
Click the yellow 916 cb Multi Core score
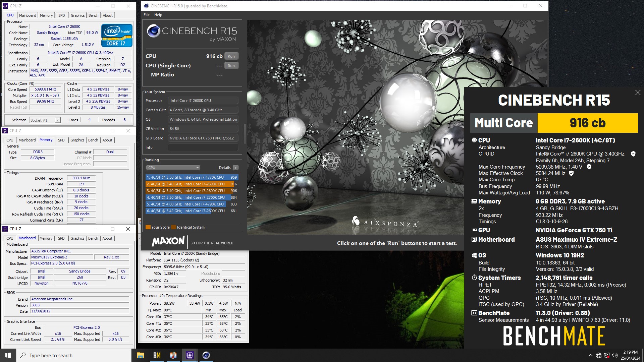point(588,123)
